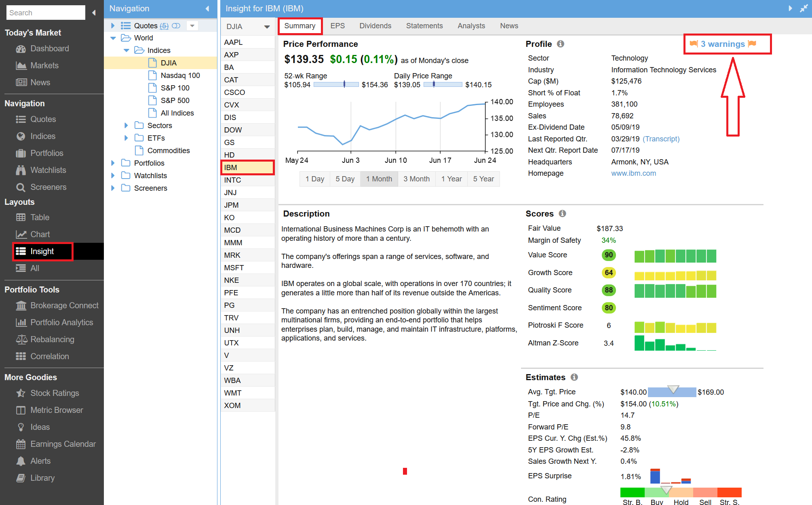This screenshot has height=505, width=812.
Task: Click the Brokerage Connect bank icon
Action: tap(21, 306)
